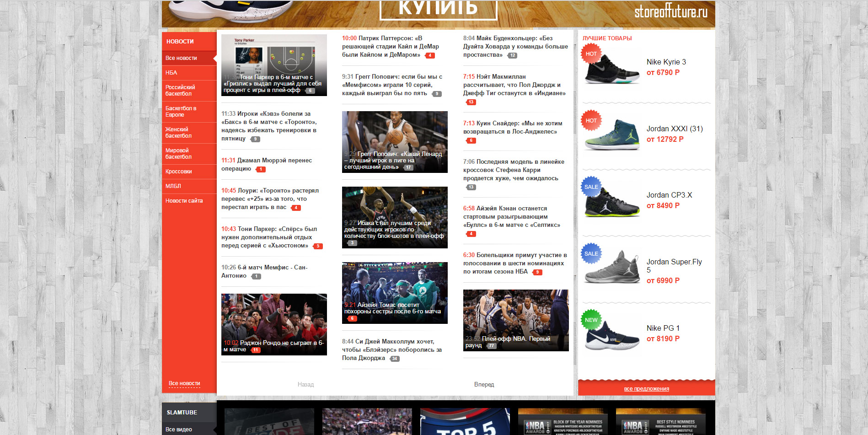Viewport: 868px width, 435px height.
Task: Open Патрик Паттерсон quote news
Action: [x=391, y=47]
